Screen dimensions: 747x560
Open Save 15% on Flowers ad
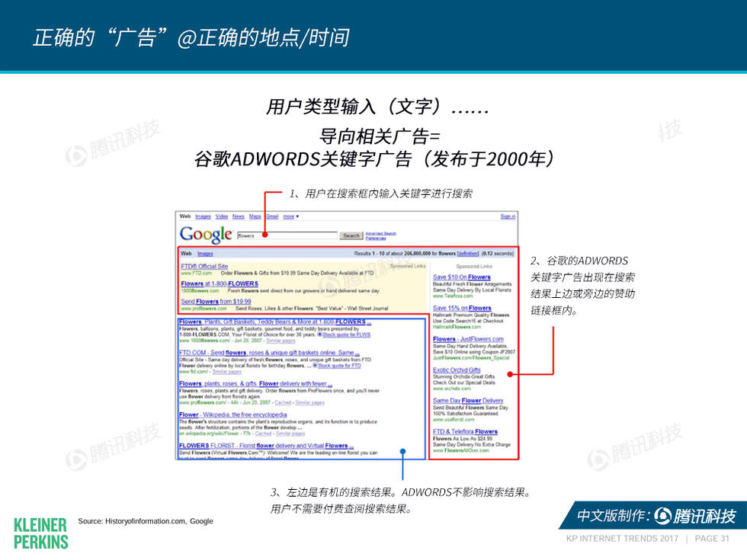point(462,308)
